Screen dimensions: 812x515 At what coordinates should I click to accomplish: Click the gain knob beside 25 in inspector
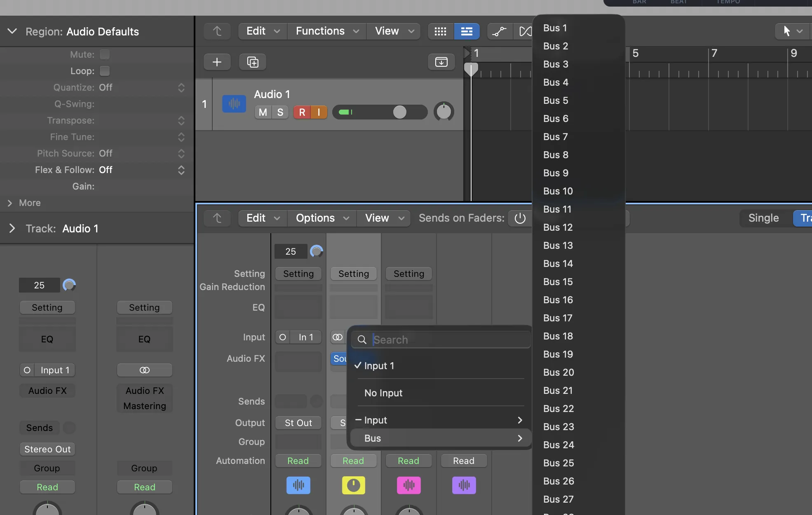(69, 285)
